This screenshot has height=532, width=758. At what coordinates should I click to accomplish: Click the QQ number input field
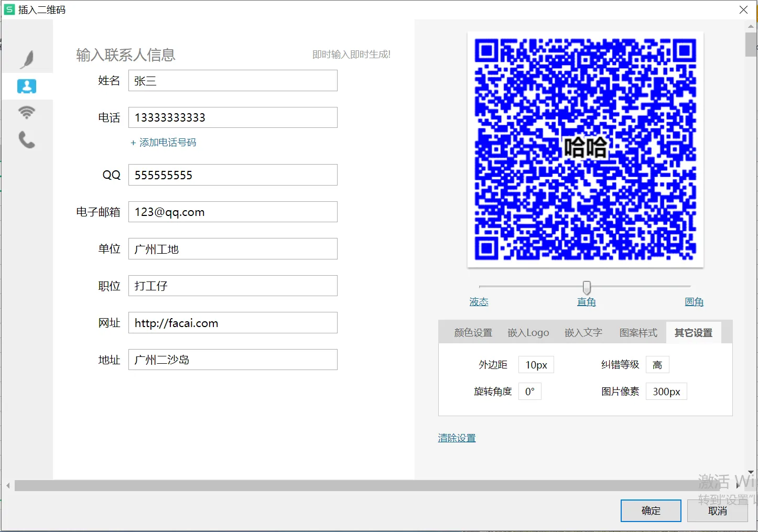click(233, 175)
